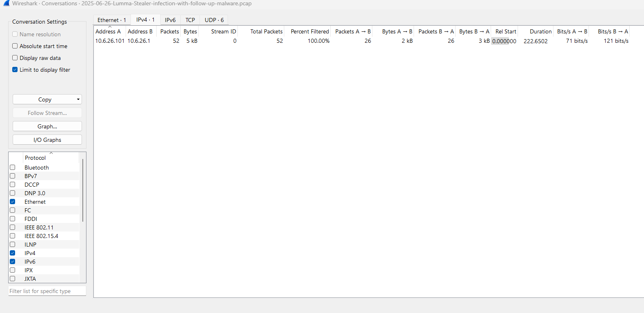This screenshot has width=644, height=313.
Task: Check the DNP 3.0 protocol checkbox
Action: click(13, 193)
